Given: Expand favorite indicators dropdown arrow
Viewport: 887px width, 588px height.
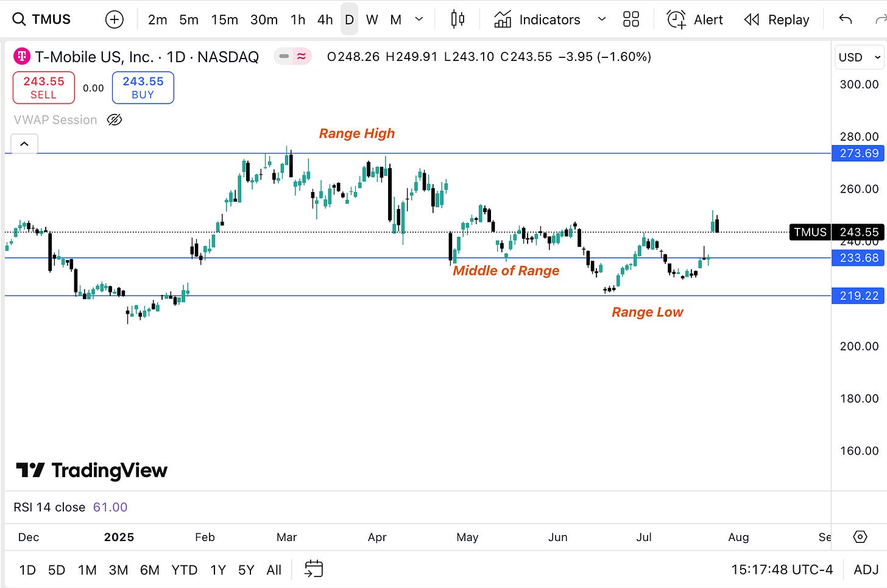Looking at the screenshot, I should click(602, 19).
